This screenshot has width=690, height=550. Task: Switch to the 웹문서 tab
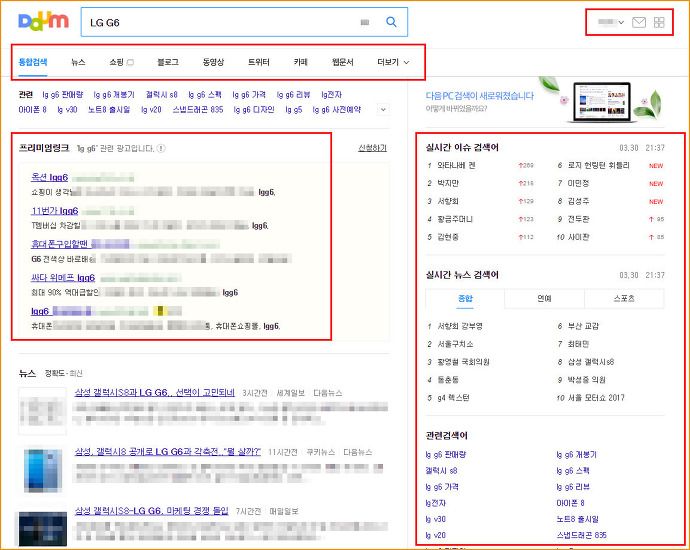(x=342, y=62)
